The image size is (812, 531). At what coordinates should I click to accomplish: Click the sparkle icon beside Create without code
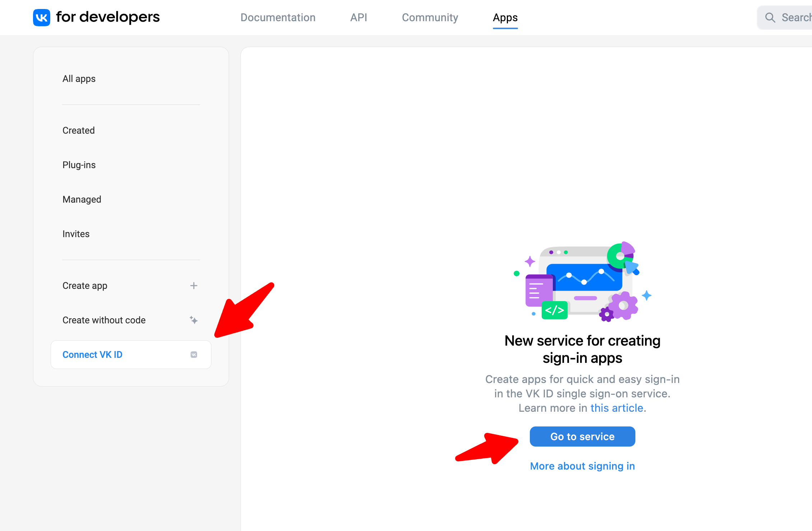tap(194, 320)
